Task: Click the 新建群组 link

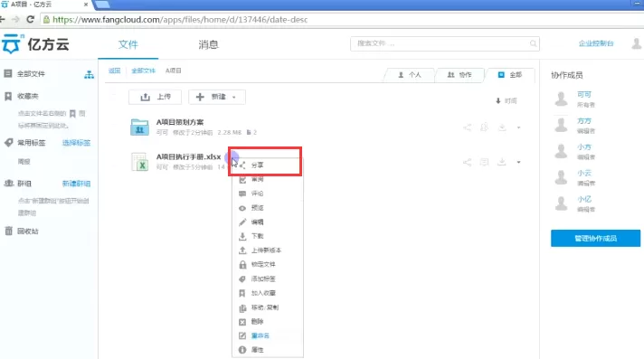Action: tap(76, 184)
